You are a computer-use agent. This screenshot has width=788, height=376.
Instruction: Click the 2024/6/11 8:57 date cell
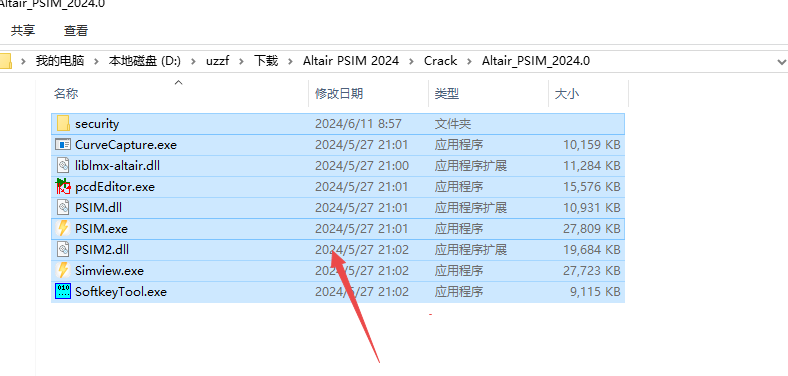358,124
